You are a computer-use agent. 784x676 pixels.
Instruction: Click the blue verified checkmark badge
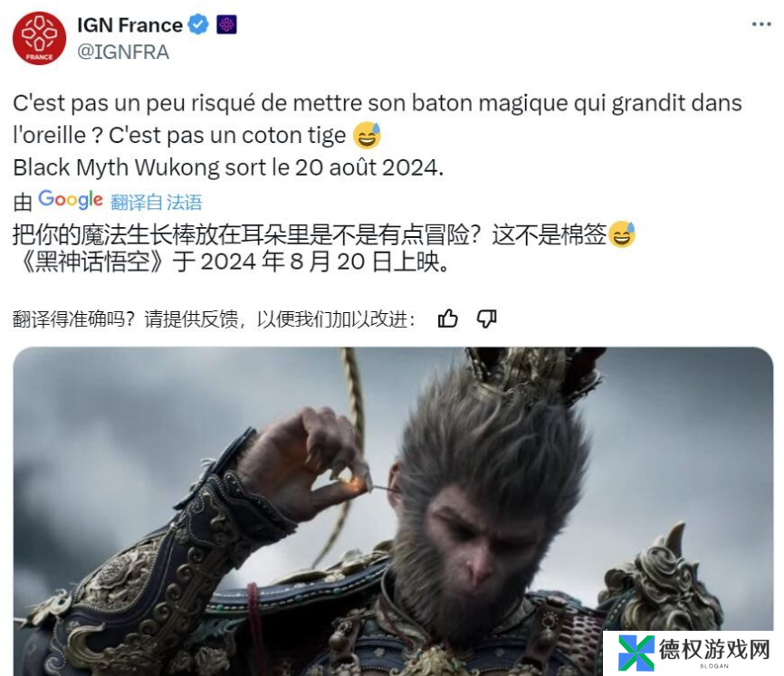pyautogui.click(x=198, y=24)
